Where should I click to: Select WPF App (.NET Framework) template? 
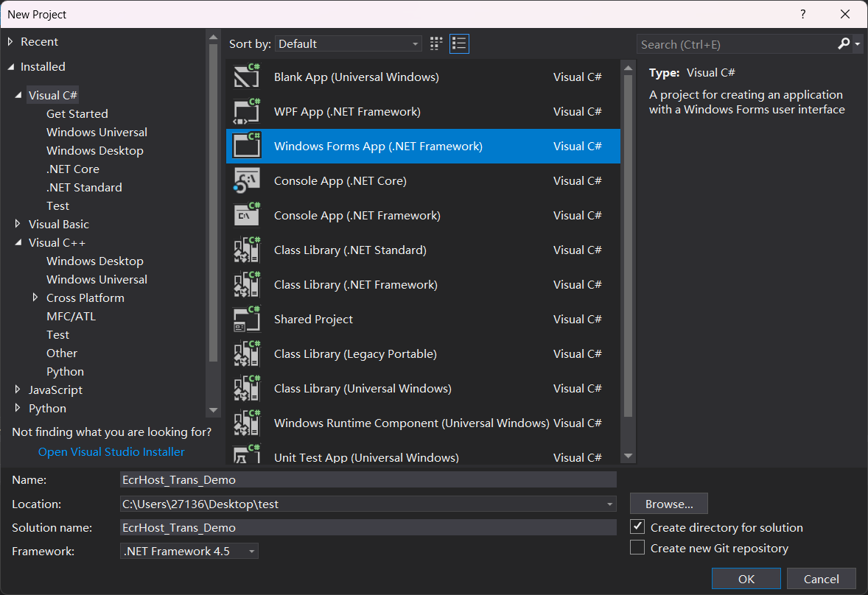pos(423,111)
